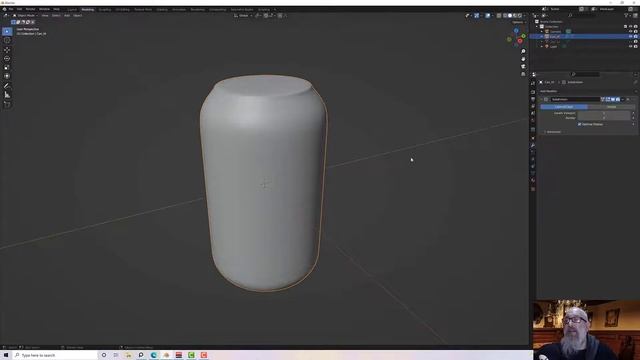Toggle modifier show-in-render icon

point(618,99)
